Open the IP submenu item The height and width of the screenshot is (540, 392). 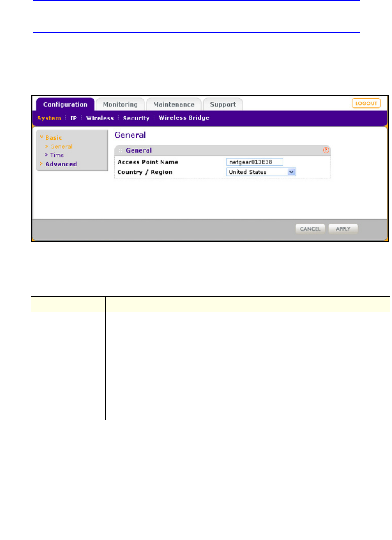tap(73, 118)
